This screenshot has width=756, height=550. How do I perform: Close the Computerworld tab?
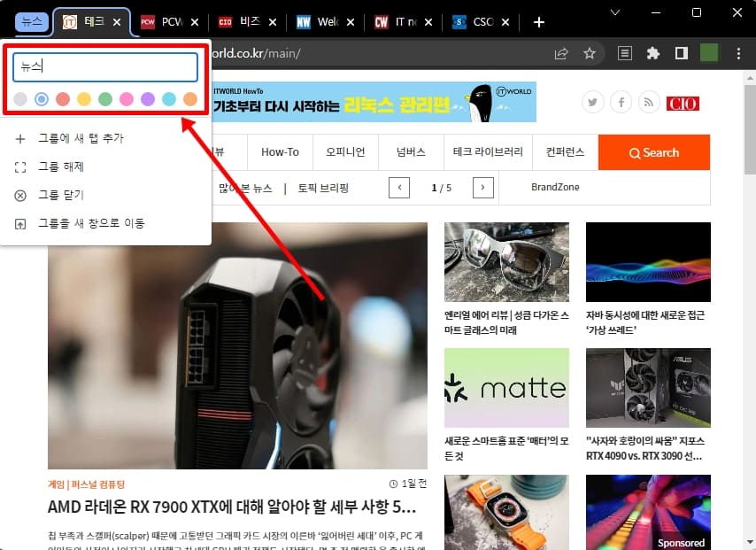click(428, 22)
